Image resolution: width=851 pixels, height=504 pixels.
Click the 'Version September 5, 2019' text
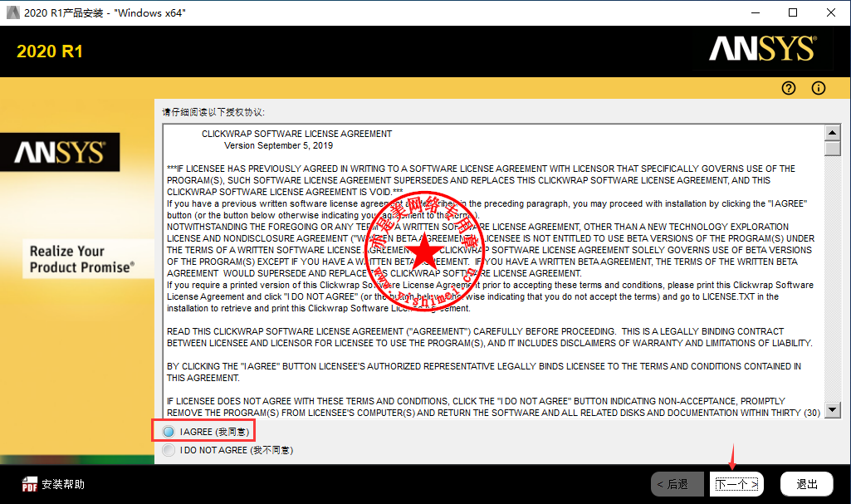[278, 145]
